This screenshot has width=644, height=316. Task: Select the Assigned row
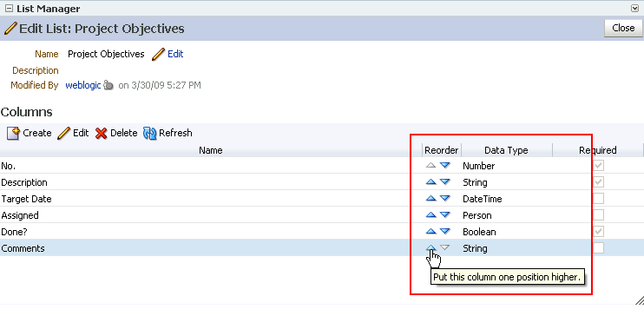point(322,215)
